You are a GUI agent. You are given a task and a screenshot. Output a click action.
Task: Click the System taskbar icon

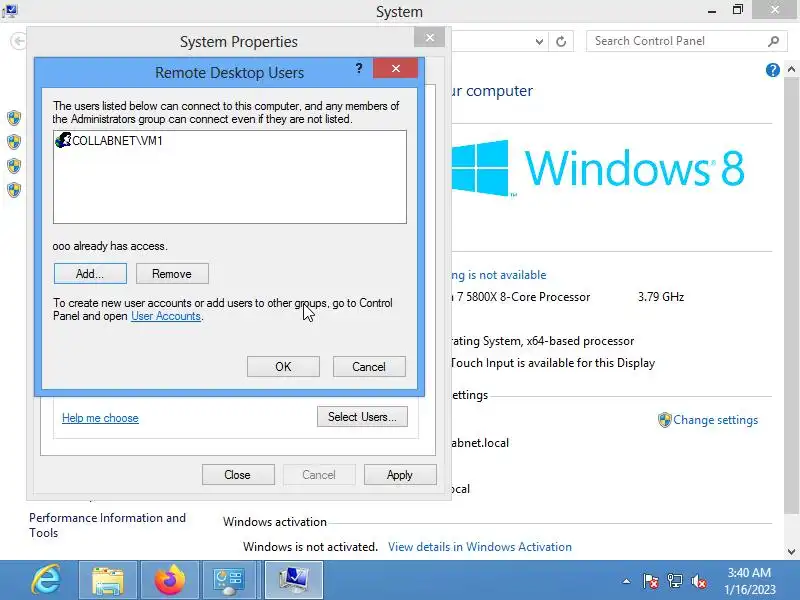[294, 580]
